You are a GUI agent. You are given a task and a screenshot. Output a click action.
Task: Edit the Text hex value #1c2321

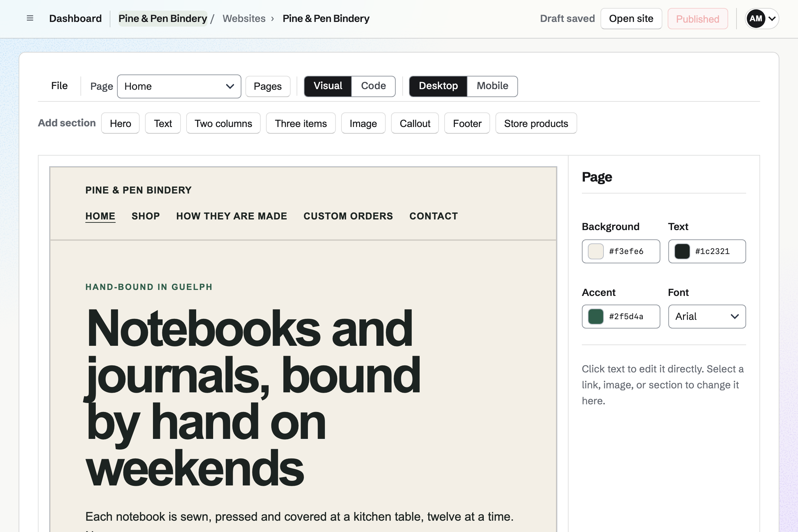pos(713,251)
